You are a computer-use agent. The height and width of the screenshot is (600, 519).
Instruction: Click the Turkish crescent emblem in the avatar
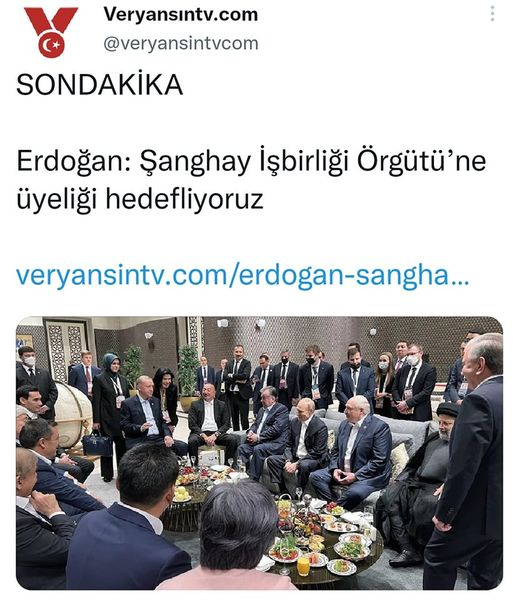pyautogui.click(x=51, y=45)
